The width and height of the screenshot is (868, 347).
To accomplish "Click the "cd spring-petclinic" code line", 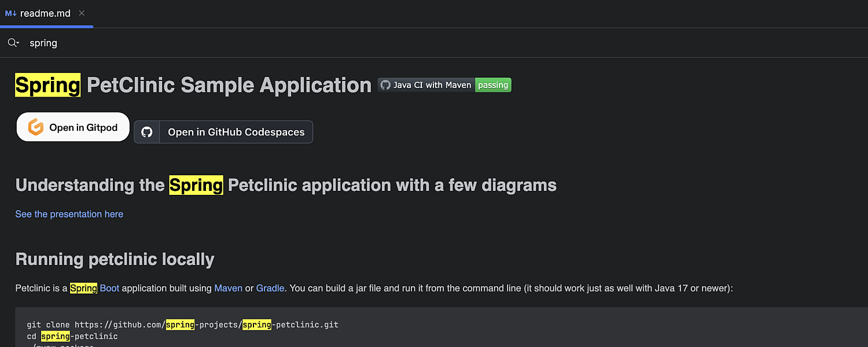I will pos(72,336).
